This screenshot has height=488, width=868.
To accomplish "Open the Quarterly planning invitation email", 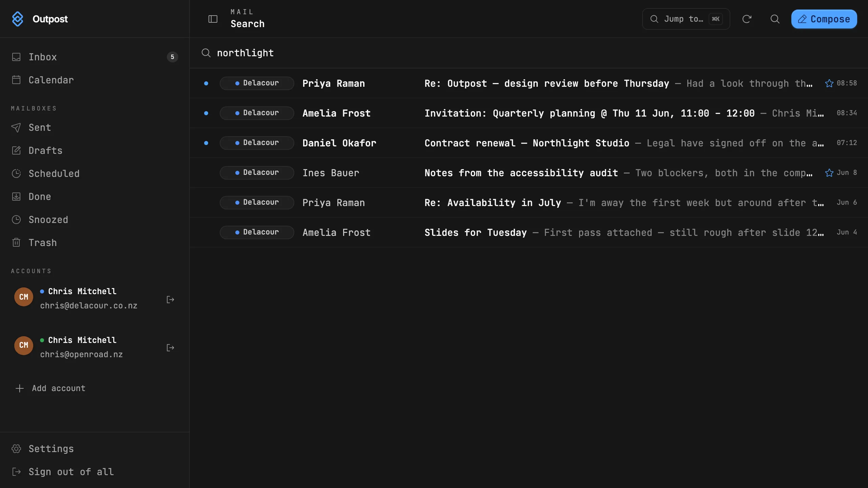I will [529, 113].
